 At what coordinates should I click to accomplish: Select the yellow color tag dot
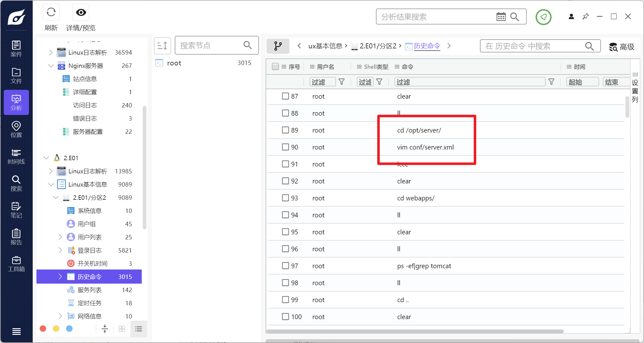(x=56, y=329)
